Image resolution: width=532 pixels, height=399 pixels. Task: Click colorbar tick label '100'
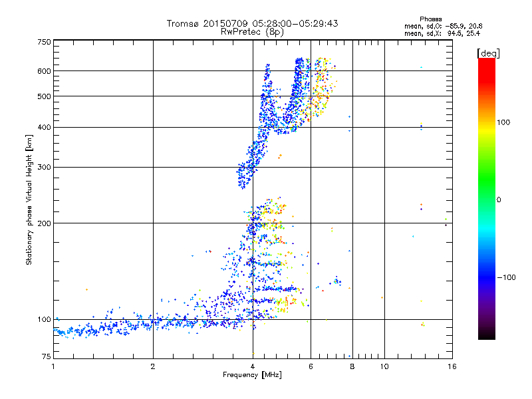coord(503,122)
